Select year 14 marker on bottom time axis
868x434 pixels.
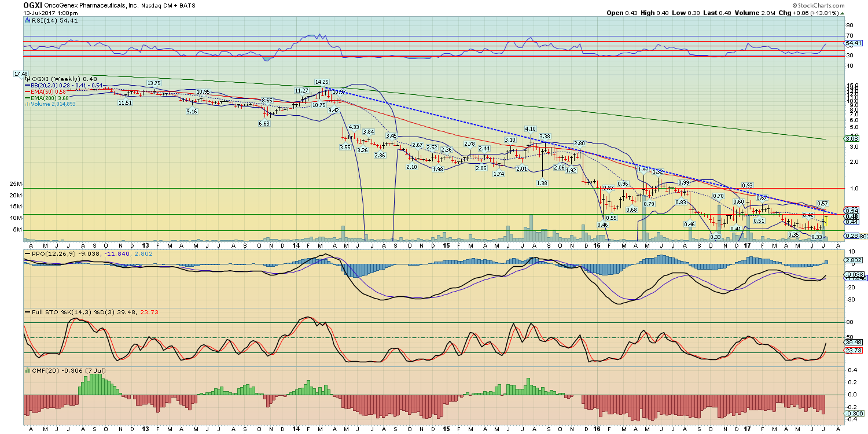[x=296, y=430]
